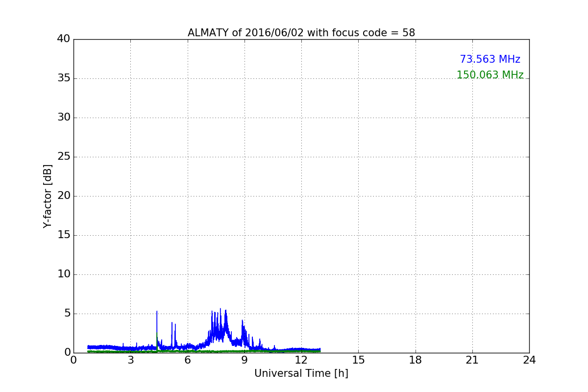Click x-axis tick label '21'
This screenshot has width=588, height=392.
[x=472, y=360]
